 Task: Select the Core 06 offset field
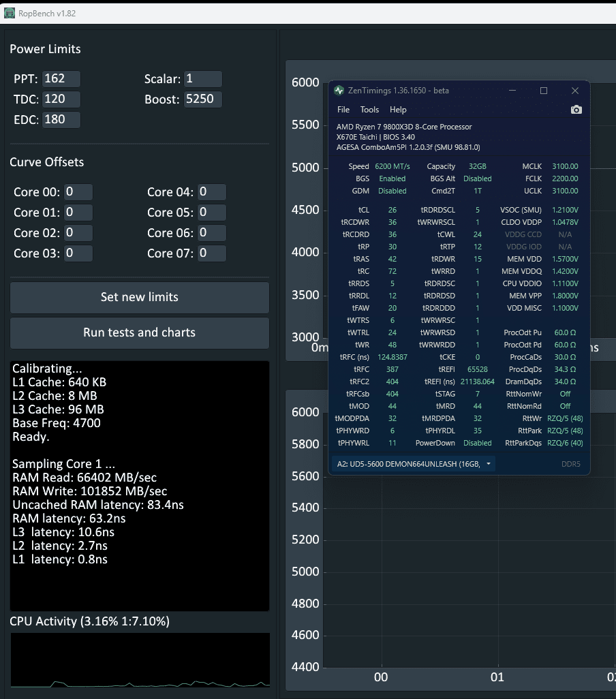click(x=212, y=233)
